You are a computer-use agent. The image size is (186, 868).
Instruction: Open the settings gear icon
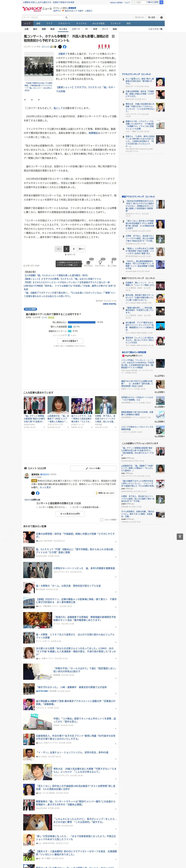tap(161, 18)
